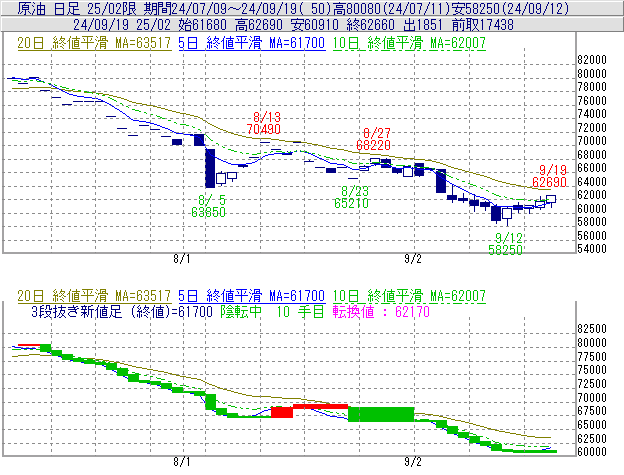Image resolution: width=624 pixels, height=475 pixels.
Task: Click the 8/27 68220 high label
Action: click(x=373, y=139)
